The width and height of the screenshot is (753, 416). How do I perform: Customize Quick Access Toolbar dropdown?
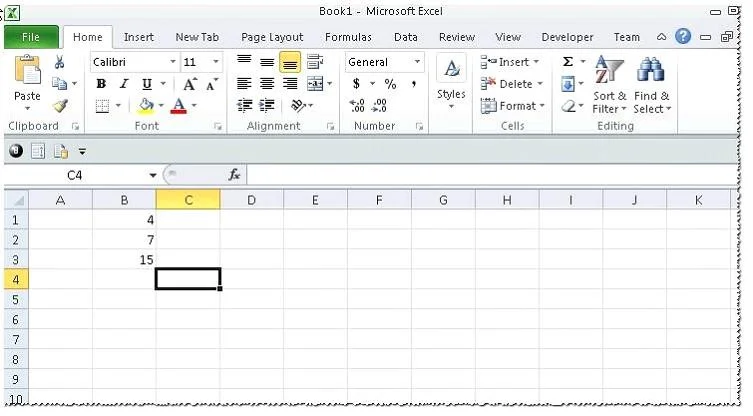tap(82, 151)
